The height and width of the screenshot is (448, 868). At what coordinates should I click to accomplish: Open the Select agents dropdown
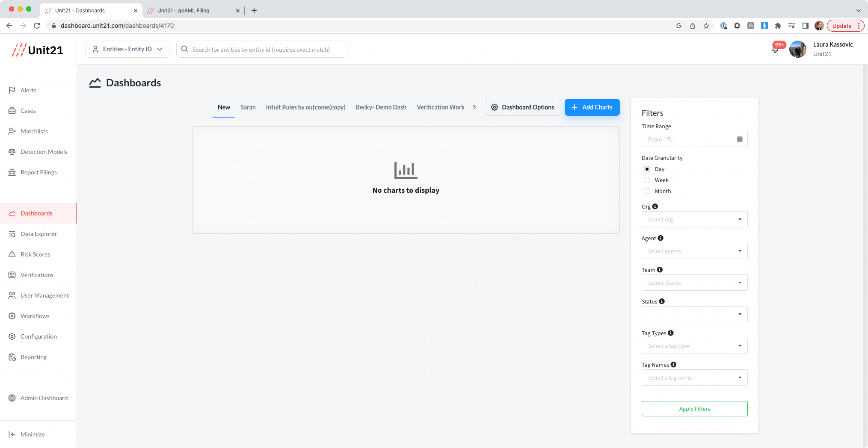click(694, 251)
